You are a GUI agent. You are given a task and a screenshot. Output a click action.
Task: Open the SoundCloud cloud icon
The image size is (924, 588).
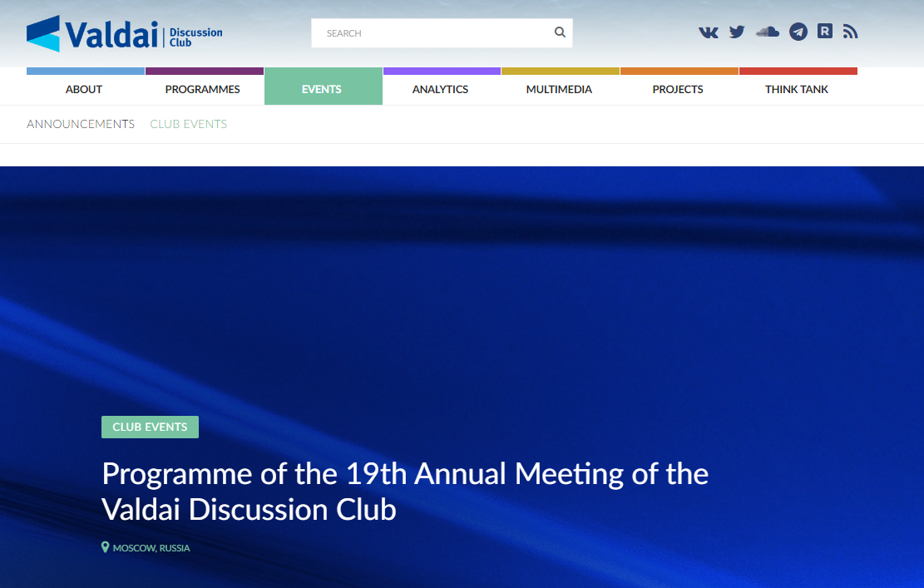coord(767,32)
